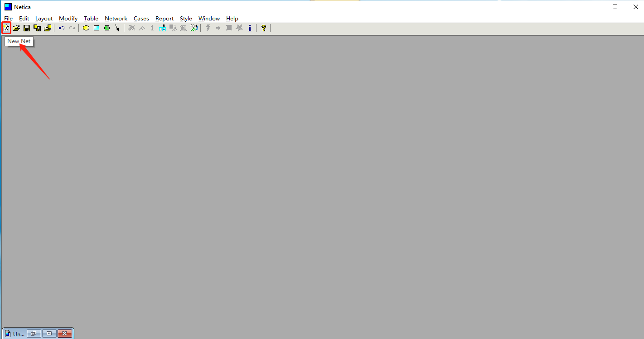The height and width of the screenshot is (339, 644).
Task: Open a file with the folder icon
Action: pyautogui.click(x=16, y=28)
